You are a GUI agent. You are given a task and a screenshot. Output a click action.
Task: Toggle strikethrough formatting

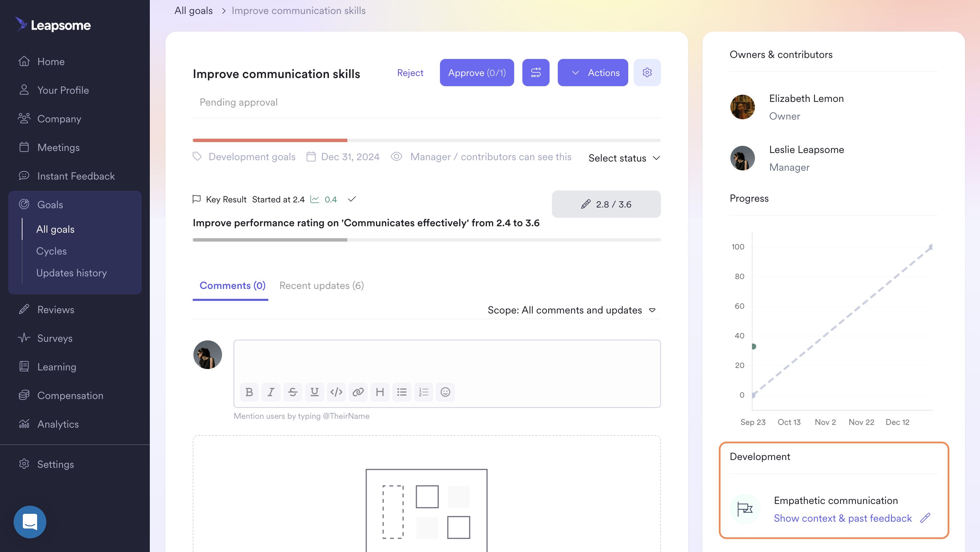coord(293,392)
